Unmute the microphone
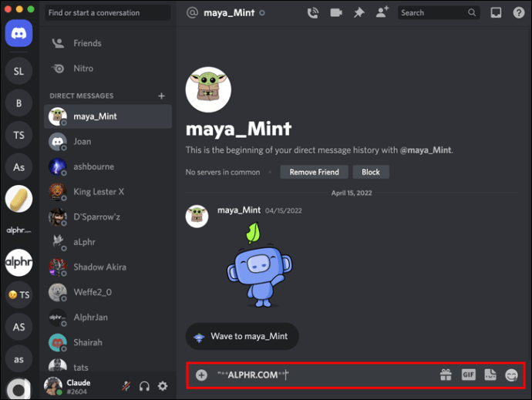 (x=126, y=386)
